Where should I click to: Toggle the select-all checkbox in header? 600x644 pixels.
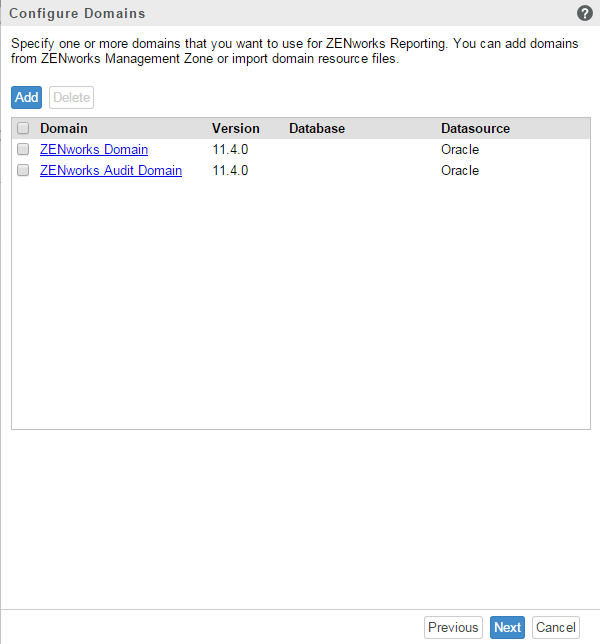[23, 128]
